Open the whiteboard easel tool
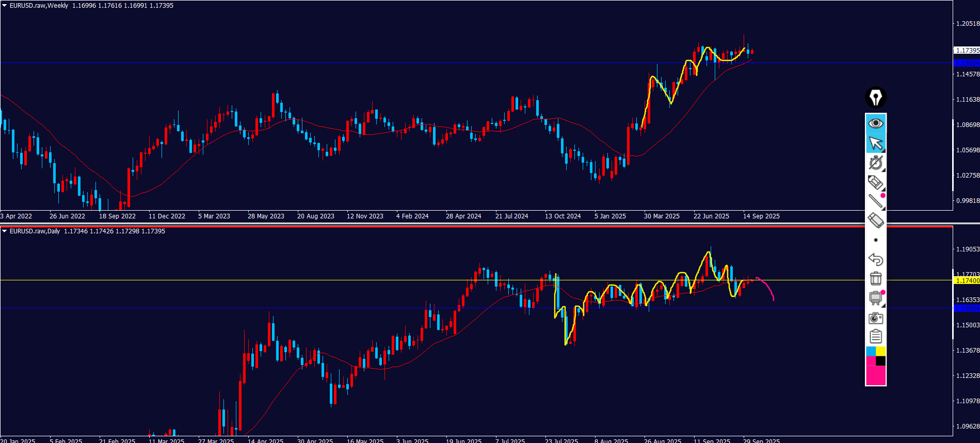This screenshot has width=980, height=443. (875, 298)
